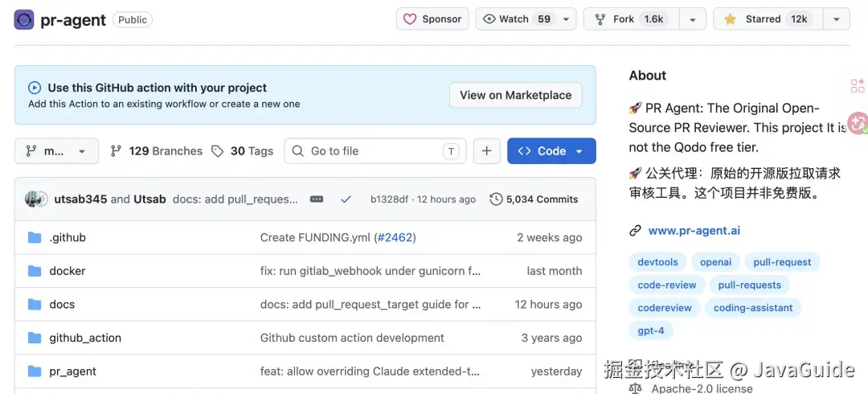Image resolution: width=868 pixels, height=394 pixels.
Task: Select the gpt-4 topic tag
Action: (651, 330)
